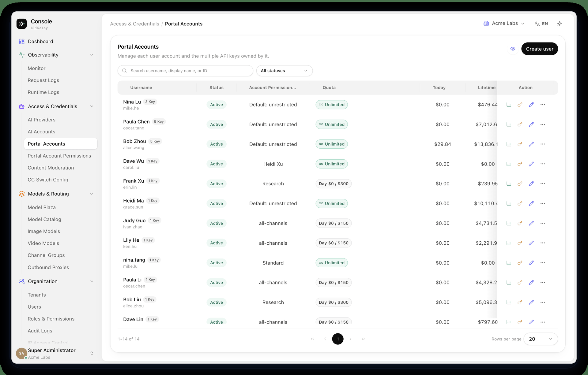
Task: Focus the username search field
Action: coord(185,71)
